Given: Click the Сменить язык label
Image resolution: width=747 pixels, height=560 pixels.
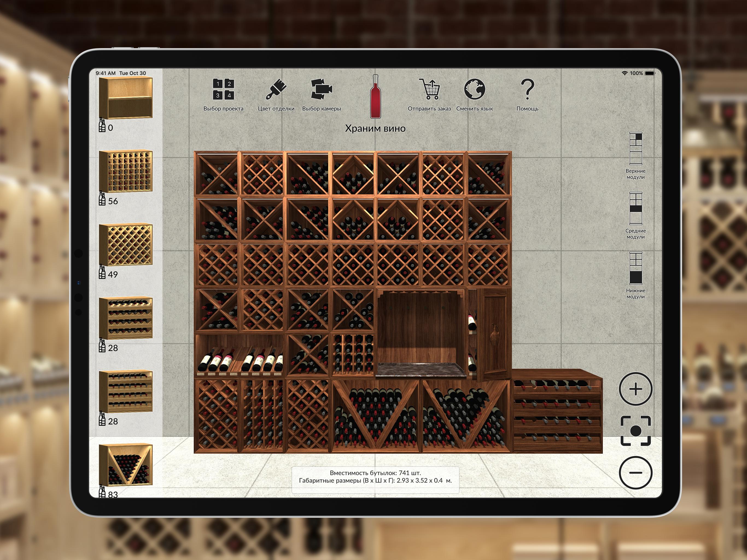Looking at the screenshot, I should pyautogui.click(x=474, y=109).
